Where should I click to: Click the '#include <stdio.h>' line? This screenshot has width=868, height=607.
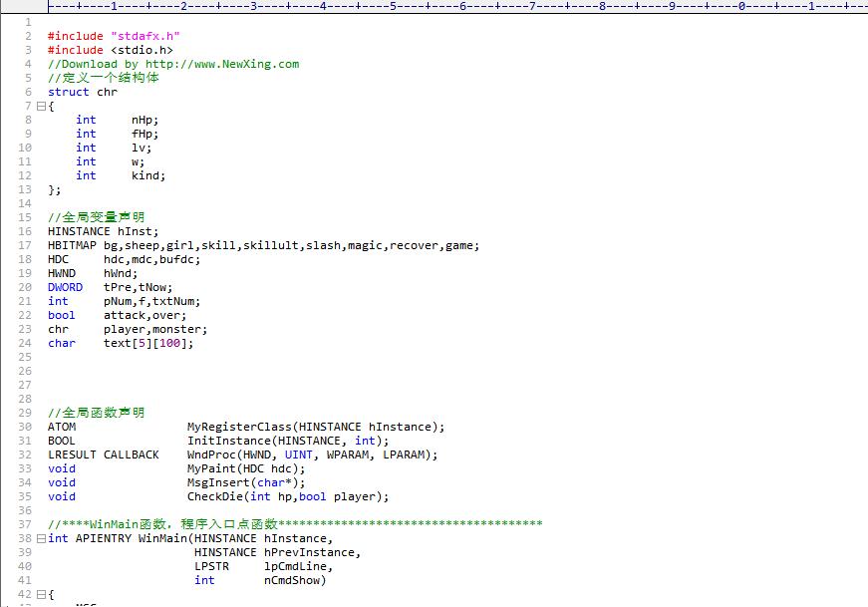(111, 50)
